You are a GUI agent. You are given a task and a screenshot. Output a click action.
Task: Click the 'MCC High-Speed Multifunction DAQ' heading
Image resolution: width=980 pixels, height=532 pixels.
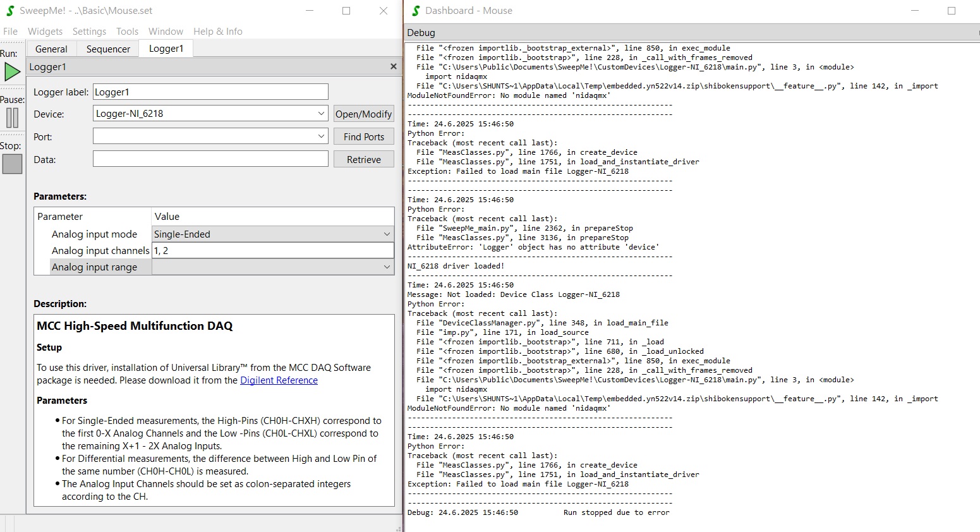pos(135,326)
